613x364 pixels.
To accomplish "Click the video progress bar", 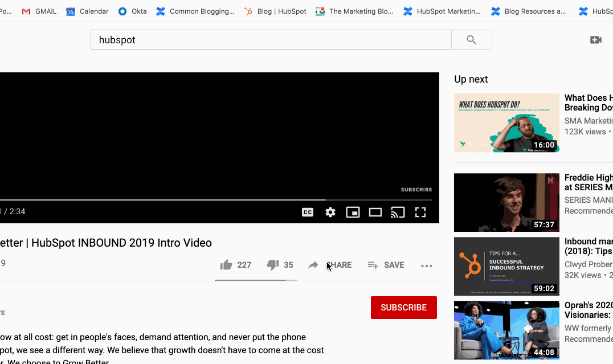I will click(216, 200).
